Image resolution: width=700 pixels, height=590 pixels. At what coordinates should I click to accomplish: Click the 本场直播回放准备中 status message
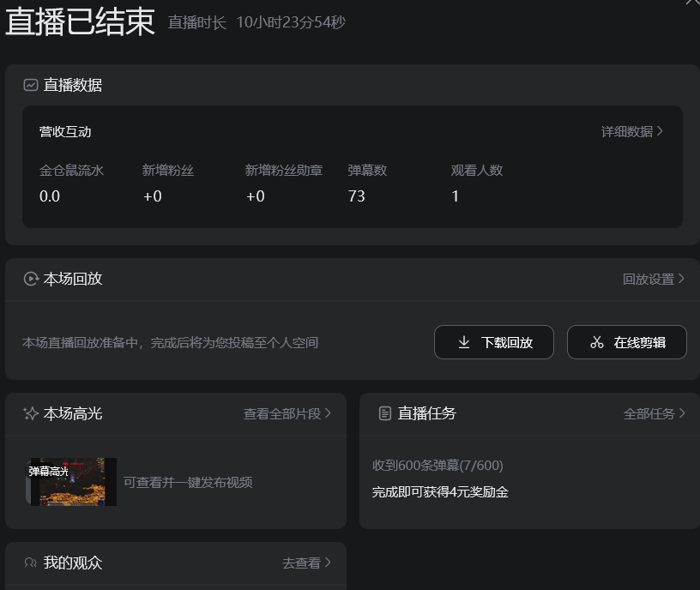click(170, 342)
